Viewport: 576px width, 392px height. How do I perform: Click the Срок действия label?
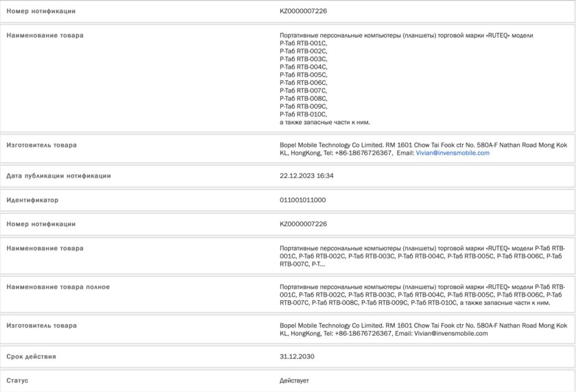[32, 356]
